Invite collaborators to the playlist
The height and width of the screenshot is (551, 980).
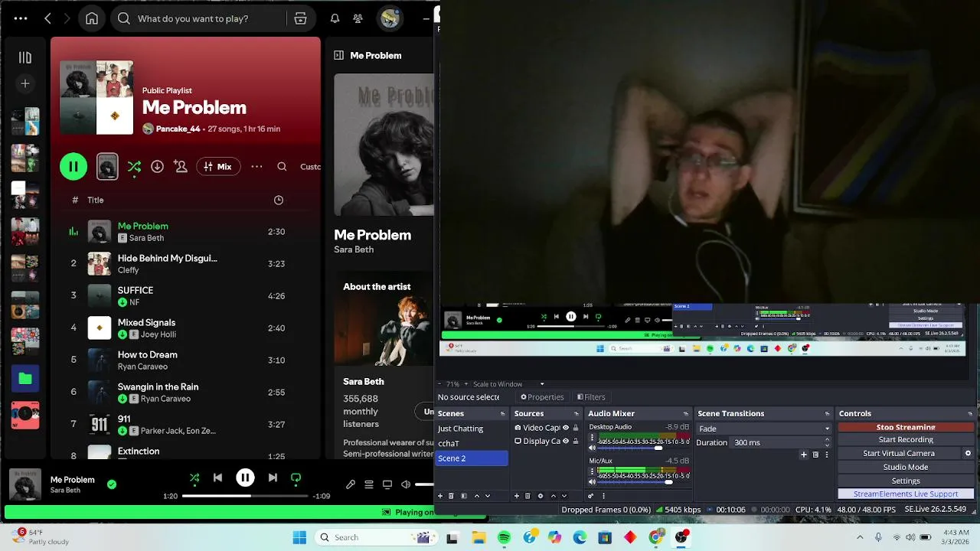[181, 166]
